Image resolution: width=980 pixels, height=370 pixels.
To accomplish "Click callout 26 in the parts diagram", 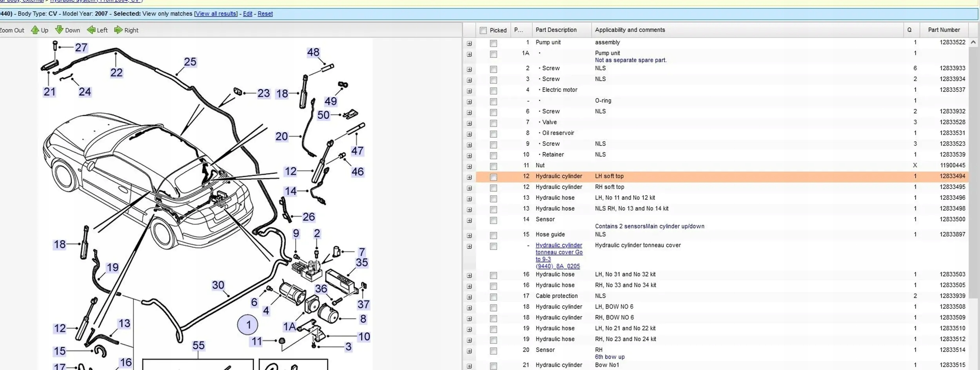I will coord(309,217).
